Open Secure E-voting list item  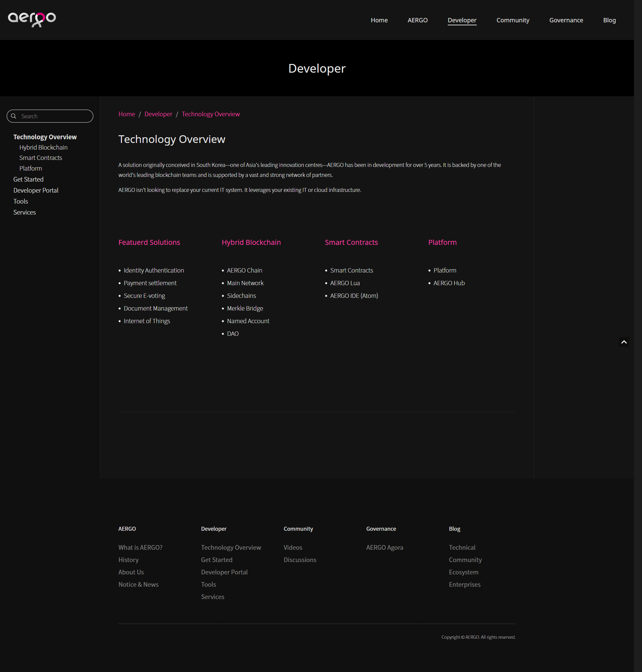[x=144, y=296]
